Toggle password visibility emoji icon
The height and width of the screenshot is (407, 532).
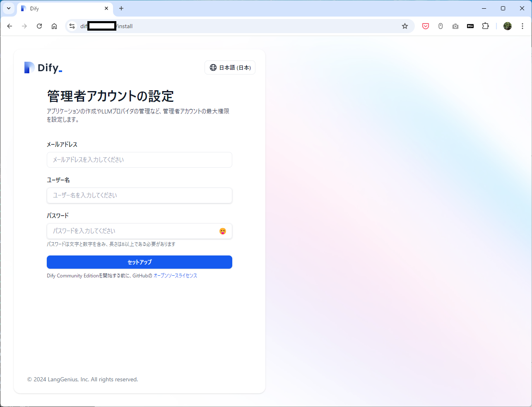click(223, 231)
